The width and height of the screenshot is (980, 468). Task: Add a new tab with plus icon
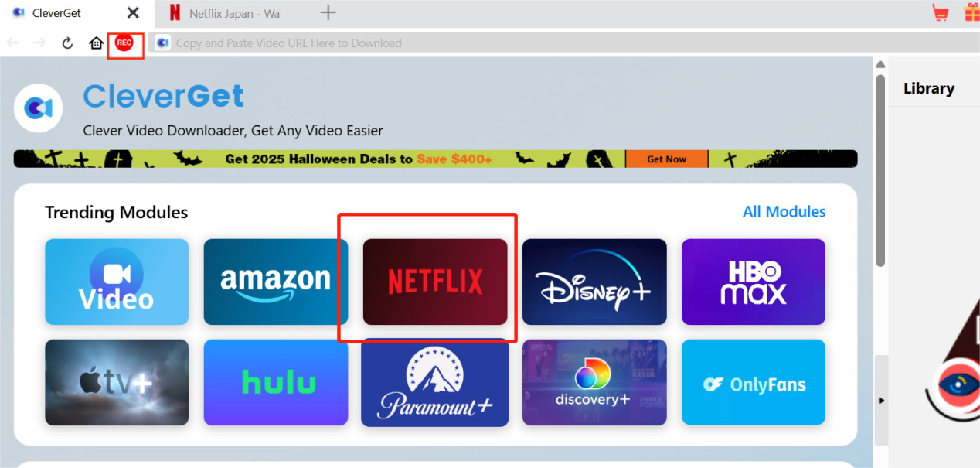[328, 12]
